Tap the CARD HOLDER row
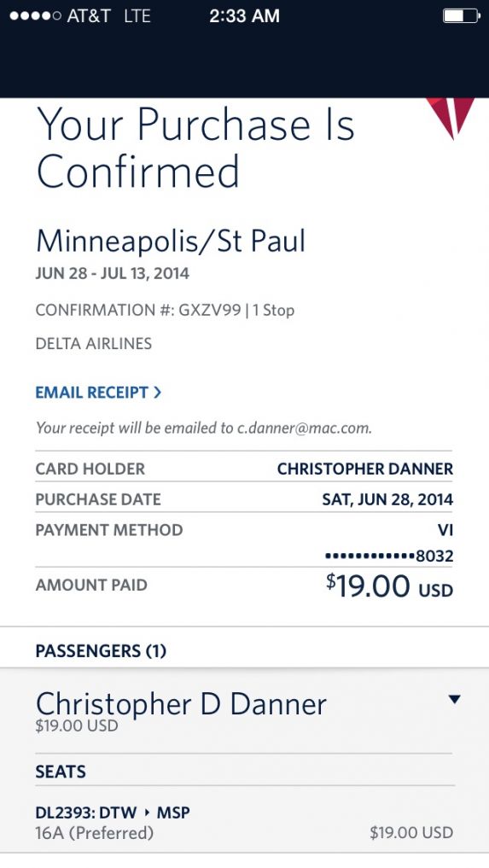The height and width of the screenshot is (868, 489). tap(244, 469)
